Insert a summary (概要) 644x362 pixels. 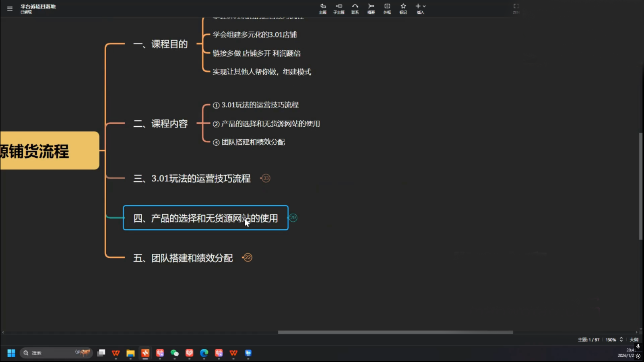371,9
